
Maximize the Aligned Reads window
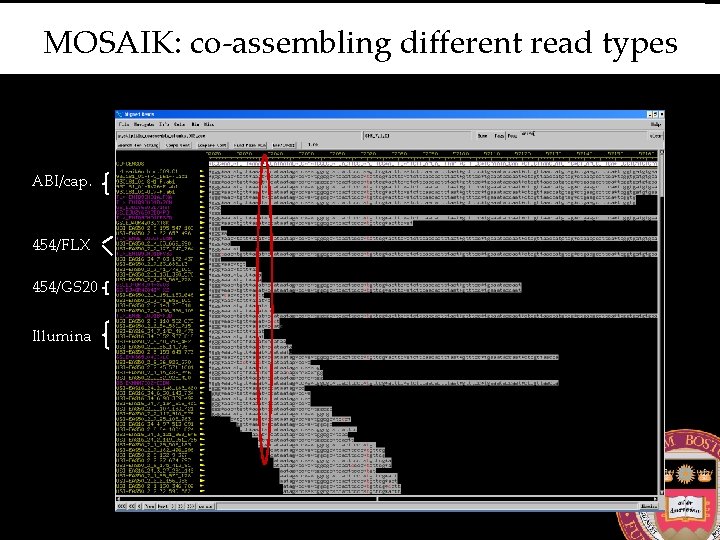point(656,114)
